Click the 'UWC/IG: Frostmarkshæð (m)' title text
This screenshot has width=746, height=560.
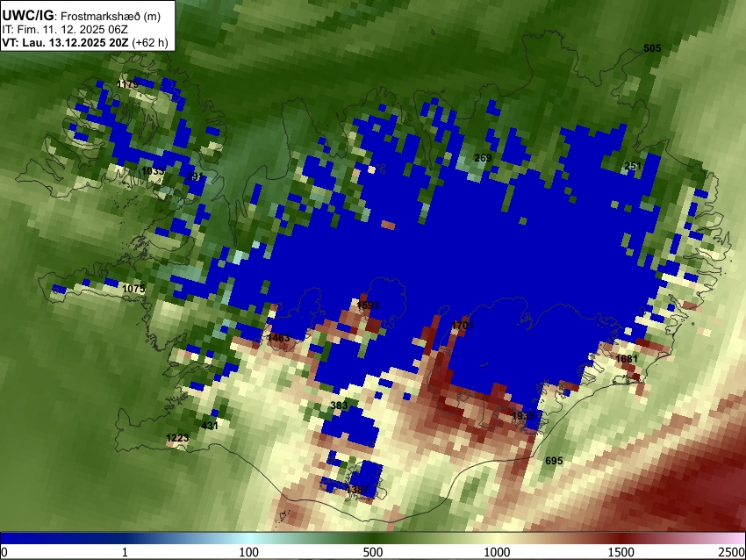(x=82, y=16)
